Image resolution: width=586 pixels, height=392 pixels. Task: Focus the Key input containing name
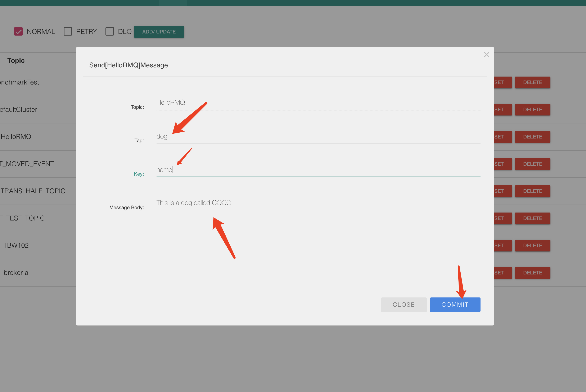click(x=318, y=170)
